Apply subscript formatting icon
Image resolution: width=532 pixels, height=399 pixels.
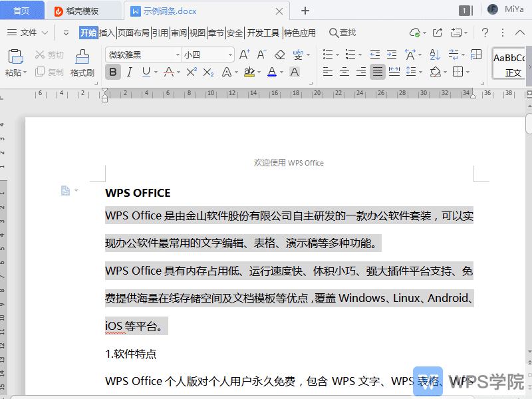pyautogui.click(x=209, y=72)
